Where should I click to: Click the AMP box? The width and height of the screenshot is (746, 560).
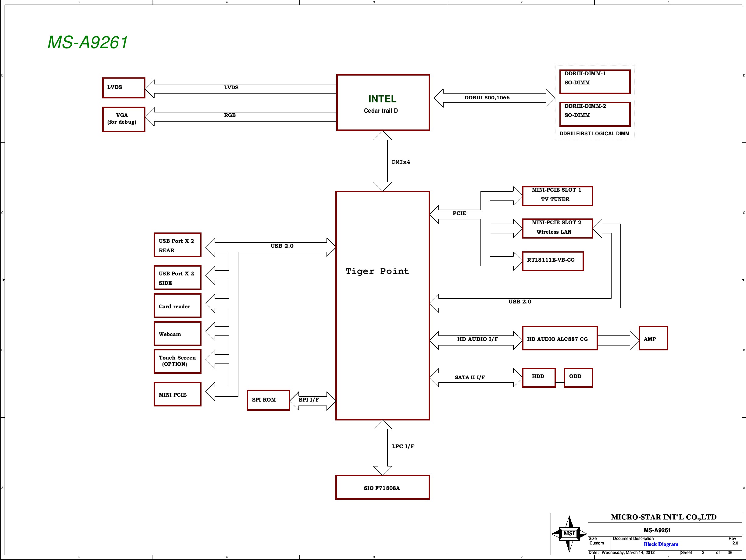[x=653, y=338]
